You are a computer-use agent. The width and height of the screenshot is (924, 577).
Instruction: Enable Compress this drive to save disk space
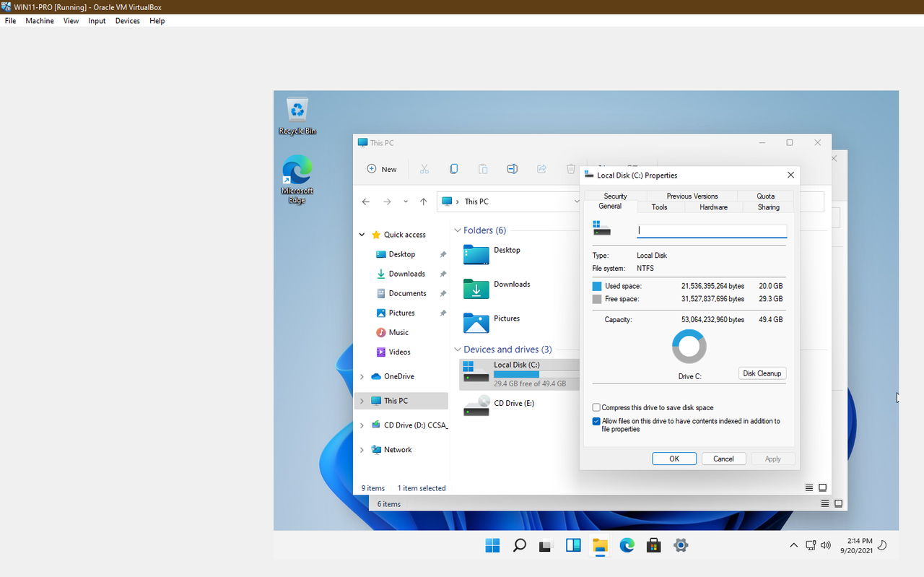[596, 407]
